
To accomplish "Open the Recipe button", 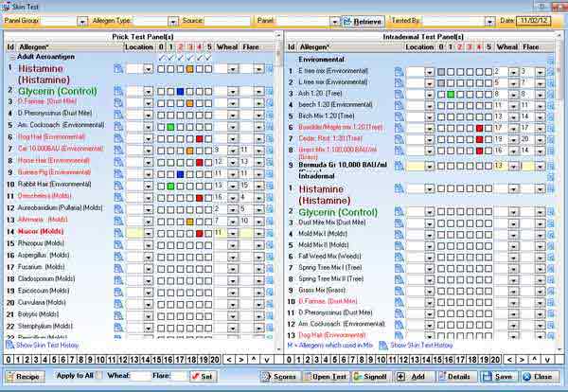I will tap(25, 377).
